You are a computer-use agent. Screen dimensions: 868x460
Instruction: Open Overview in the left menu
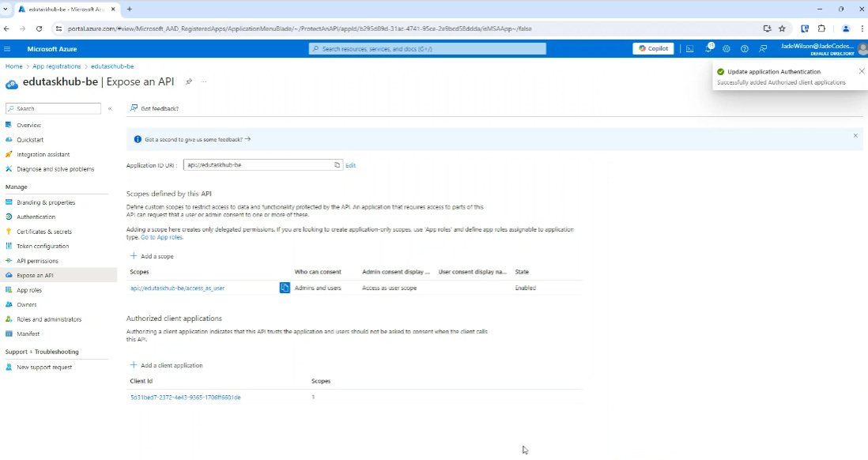28,125
